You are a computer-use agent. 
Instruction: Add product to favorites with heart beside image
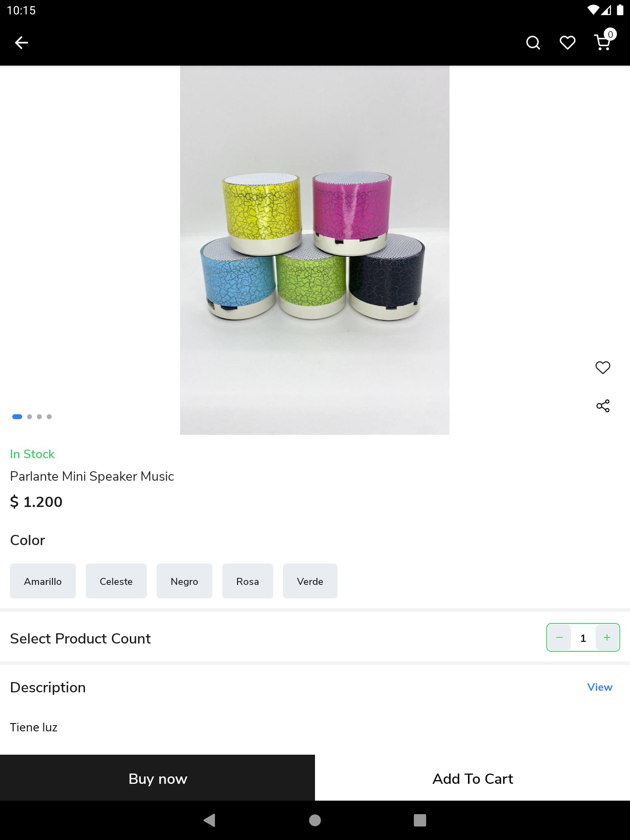pyautogui.click(x=603, y=367)
